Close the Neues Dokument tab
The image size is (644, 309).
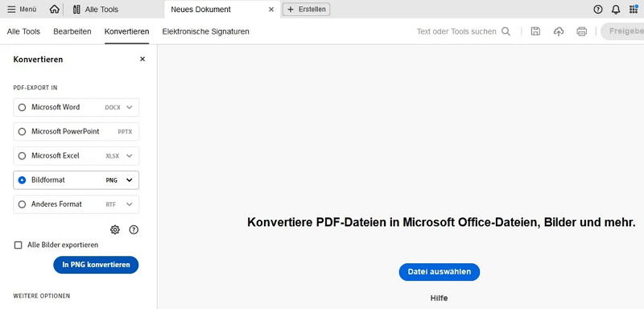[271, 9]
